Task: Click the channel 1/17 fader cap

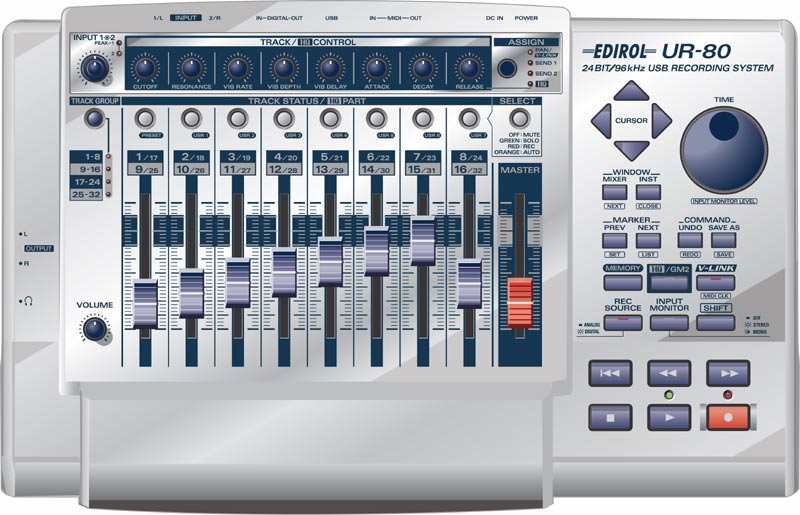Action: (x=145, y=304)
